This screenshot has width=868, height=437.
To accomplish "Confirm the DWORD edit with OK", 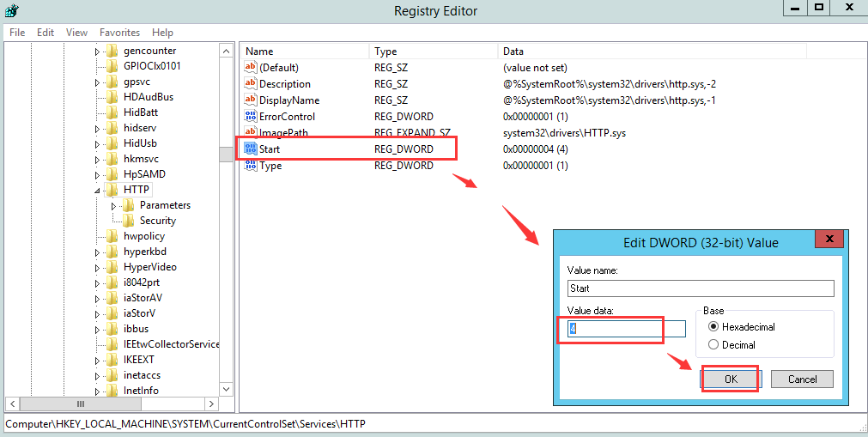I will coord(731,379).
